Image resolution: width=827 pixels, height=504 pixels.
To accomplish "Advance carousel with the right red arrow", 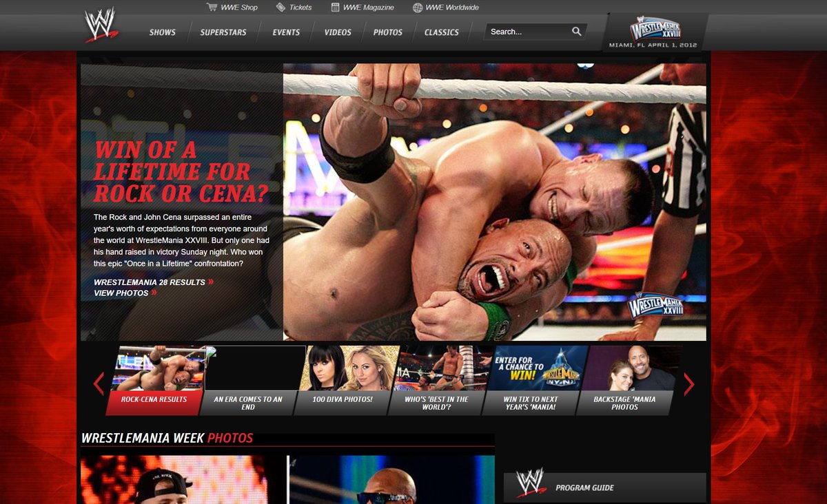I will [x=688, y=384].
